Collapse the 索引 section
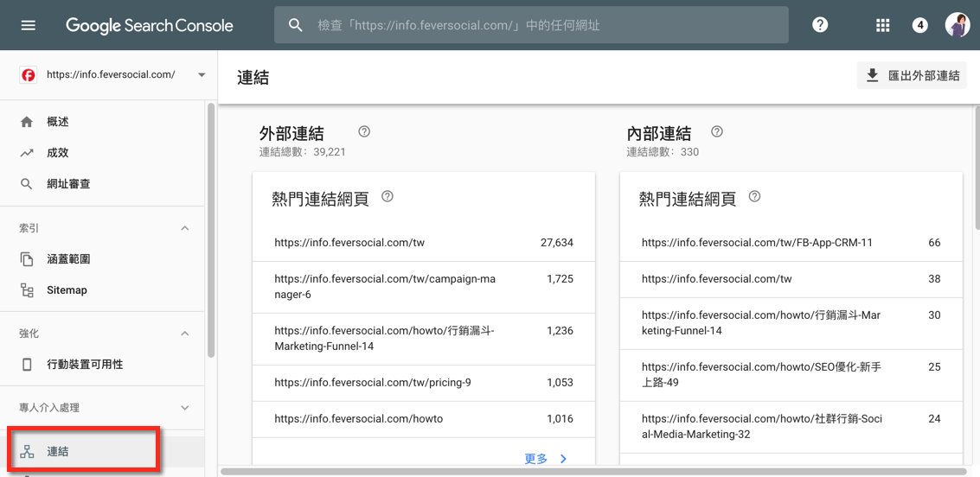The image size is (980, 477). pos(184,228)
